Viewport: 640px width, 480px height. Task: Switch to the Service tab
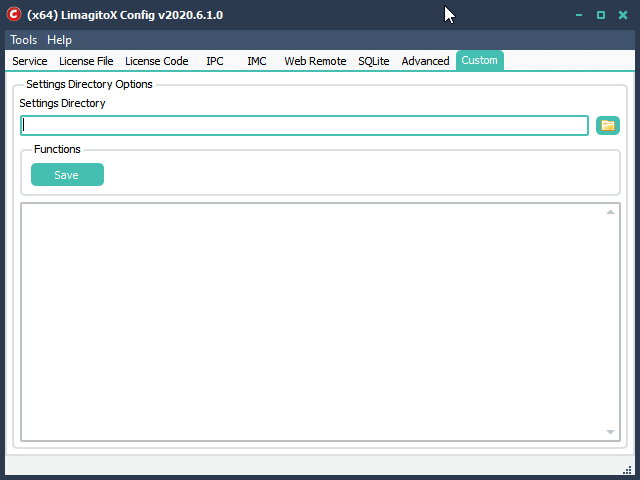pos(30,61)
